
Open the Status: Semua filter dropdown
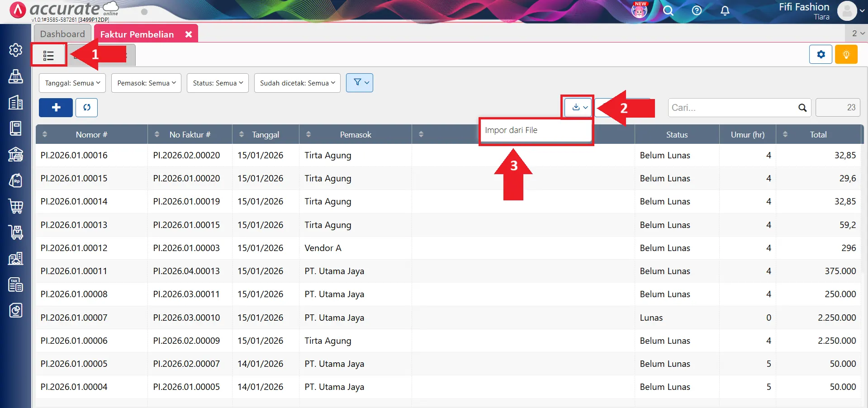[x=217, y=83]
